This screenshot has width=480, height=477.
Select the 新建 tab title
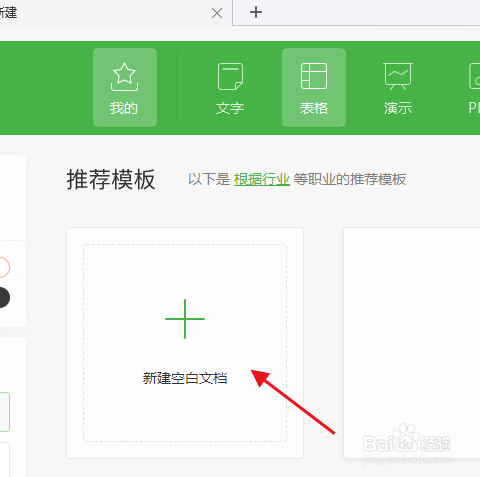click(x=8, y=13)
